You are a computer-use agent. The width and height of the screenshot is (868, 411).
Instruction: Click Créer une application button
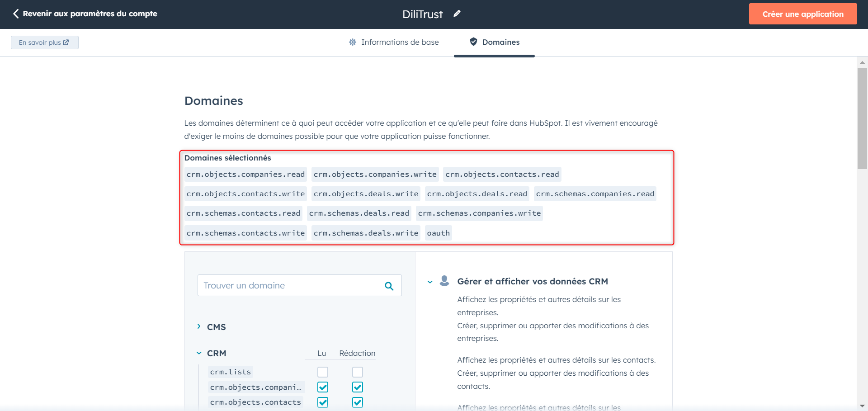coord(803,14)
